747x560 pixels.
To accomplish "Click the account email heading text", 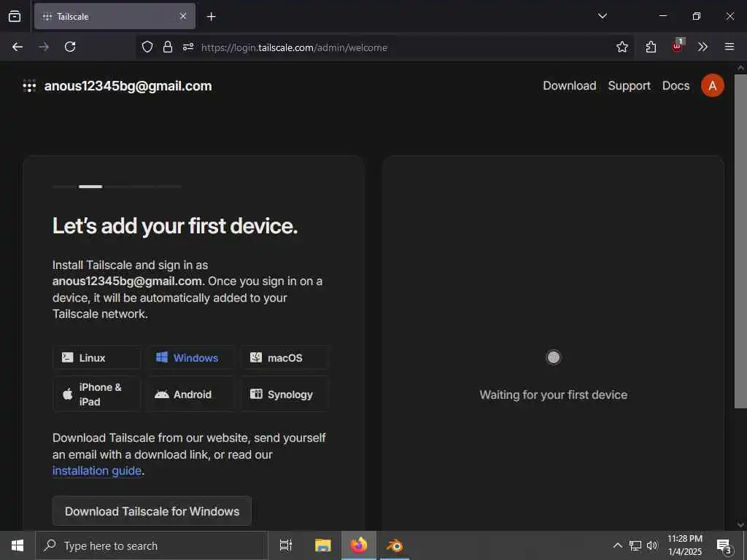I will [x=128, y=86].
